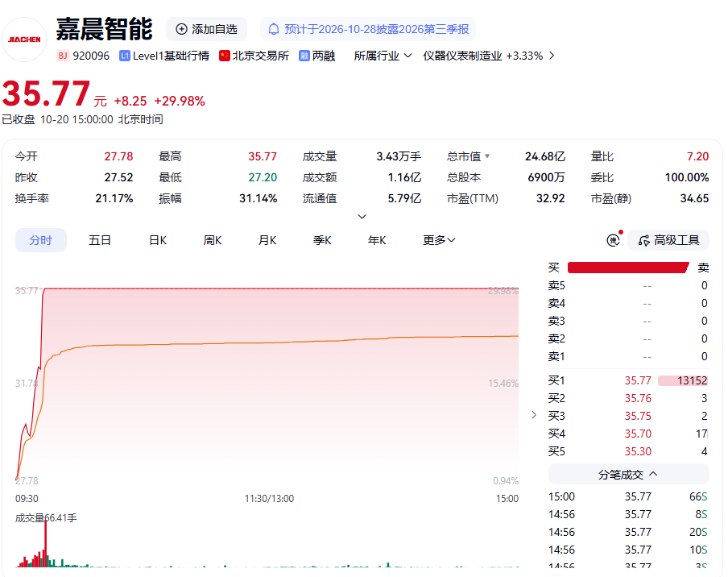The height and width of the screenshot is (577, 728).
Task: Open the 总市值 dropdown triangle
Action: point(487,156)
